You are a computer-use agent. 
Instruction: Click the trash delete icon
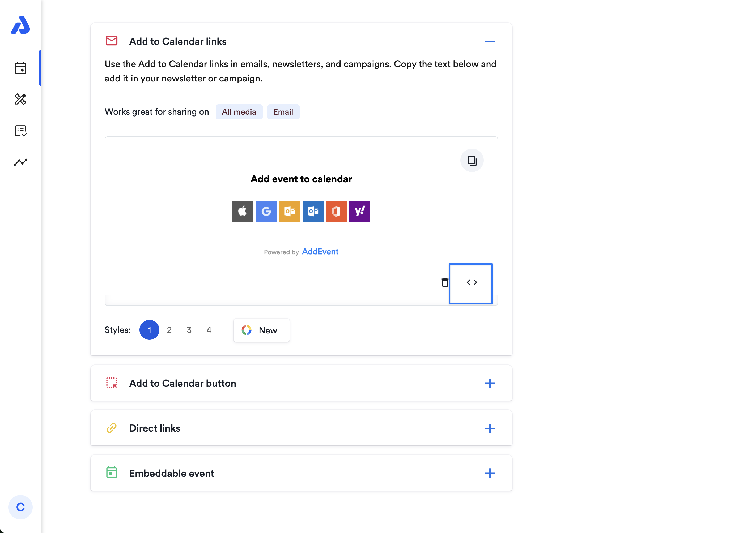444,282
